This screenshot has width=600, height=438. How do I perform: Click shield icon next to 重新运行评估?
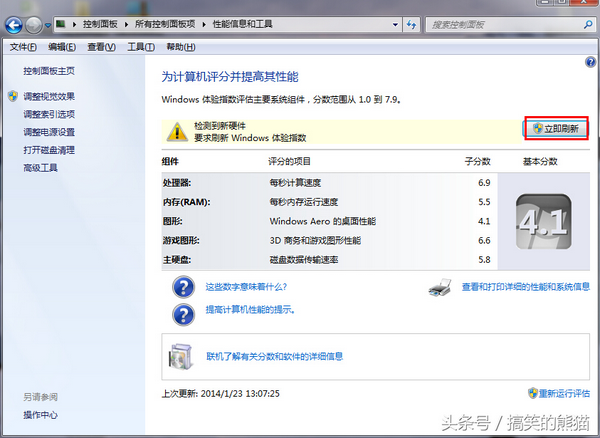532,393
